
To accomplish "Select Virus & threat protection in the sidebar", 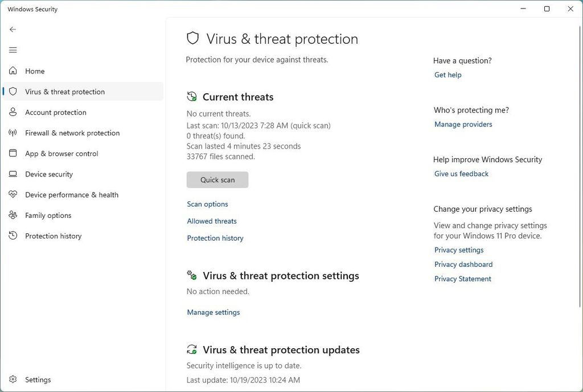I will click(65, 92).
